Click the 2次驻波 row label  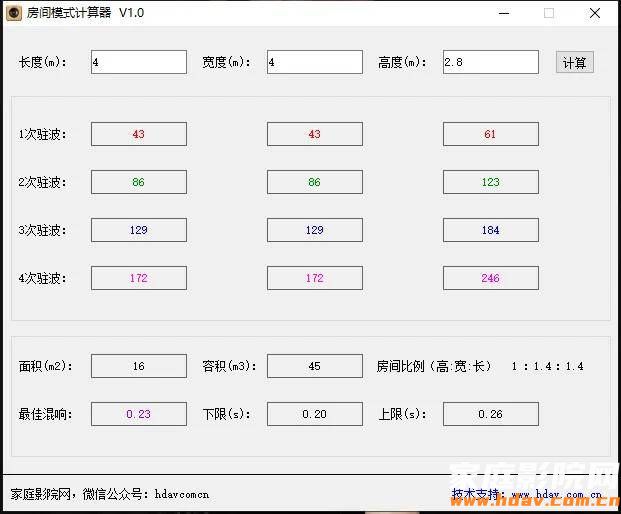(x=42, y=183)
